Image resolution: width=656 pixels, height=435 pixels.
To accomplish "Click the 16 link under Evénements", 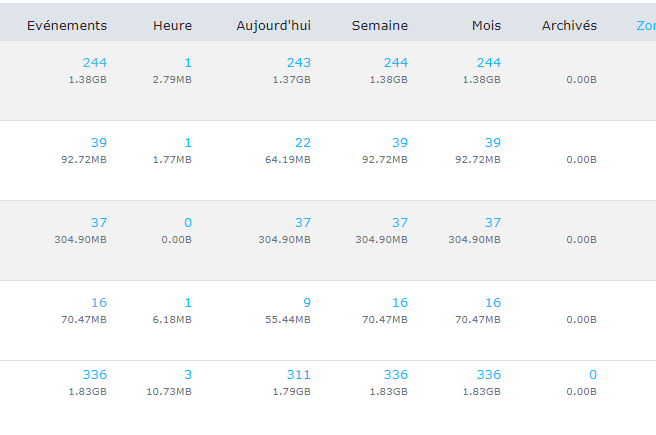I will point(98,303).
